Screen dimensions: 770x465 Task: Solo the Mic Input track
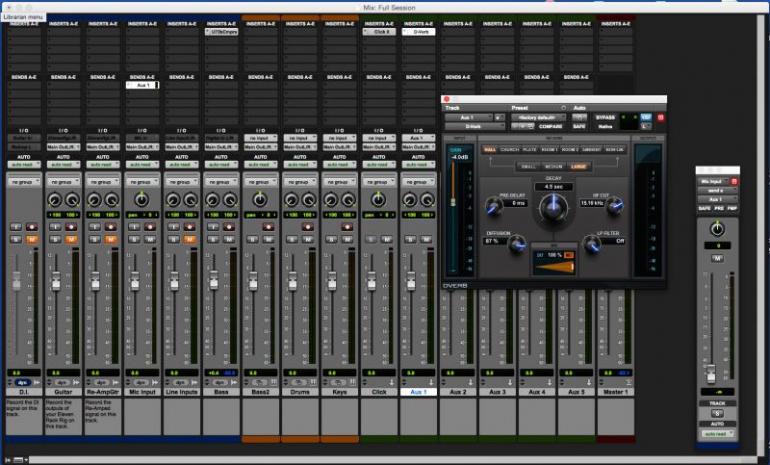(134, 239)
